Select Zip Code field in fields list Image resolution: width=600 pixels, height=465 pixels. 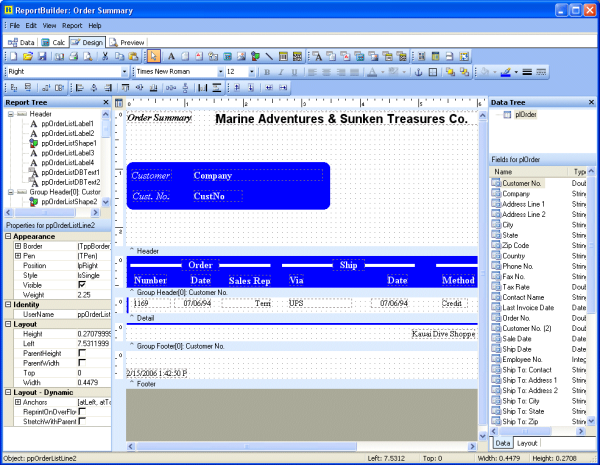(516, 245)
